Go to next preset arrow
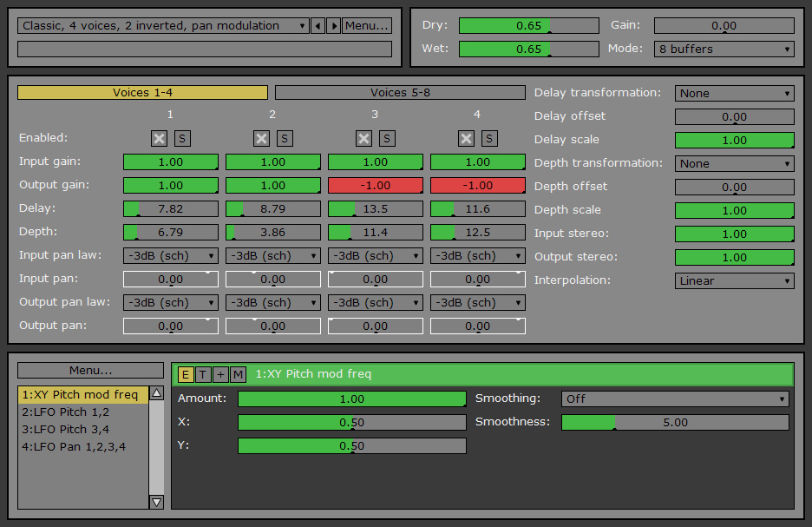Image resolution: width=812 pixels, height=527 pixels. [x=333, y=25]
